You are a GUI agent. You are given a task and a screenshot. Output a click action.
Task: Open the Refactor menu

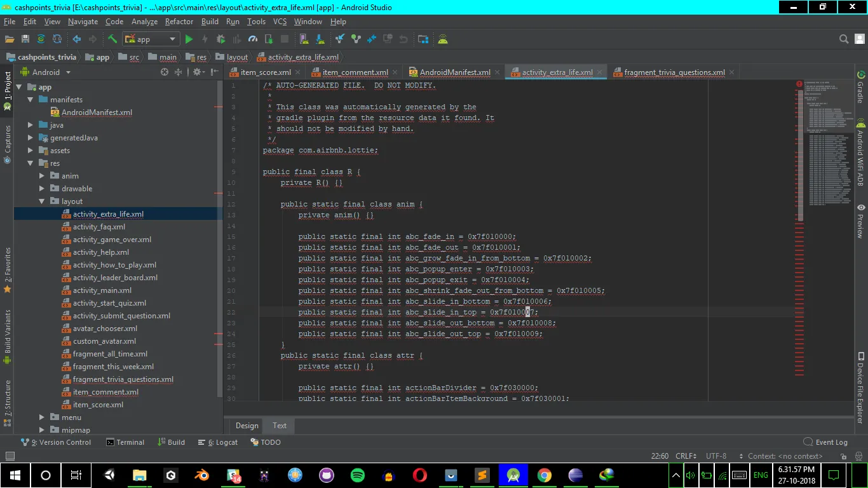coord(179,22)
